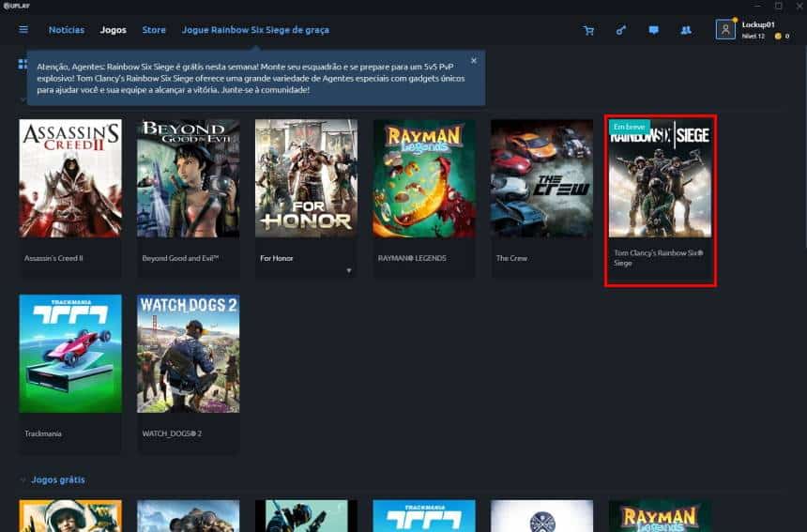
Task: Click the Assassin's Creed II title text
Action: point(53,258)
